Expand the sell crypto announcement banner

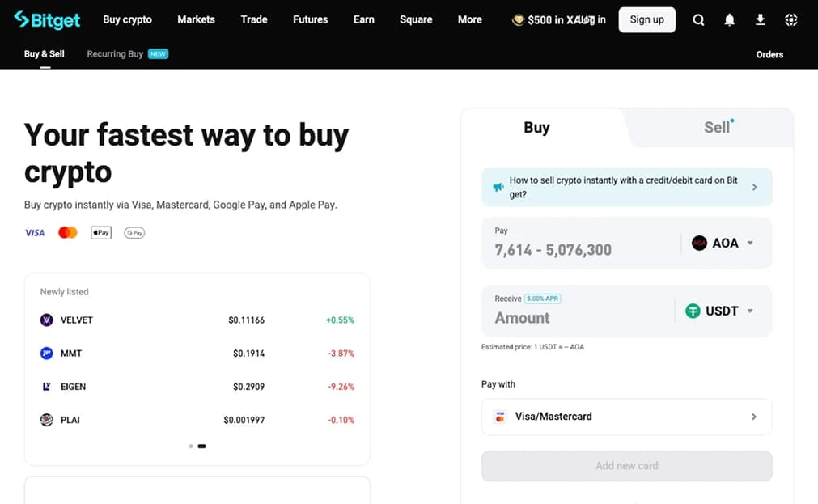point(626,188)
